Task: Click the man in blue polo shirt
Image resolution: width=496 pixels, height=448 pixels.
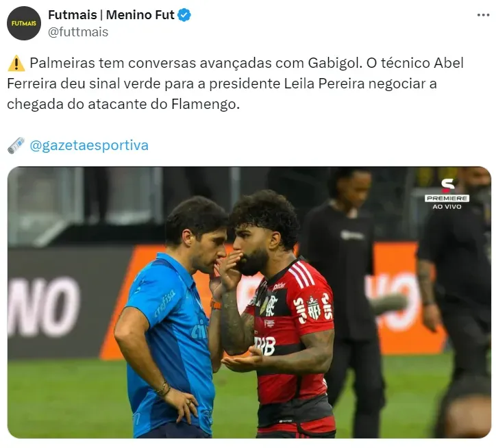Action: click(171, 316)
